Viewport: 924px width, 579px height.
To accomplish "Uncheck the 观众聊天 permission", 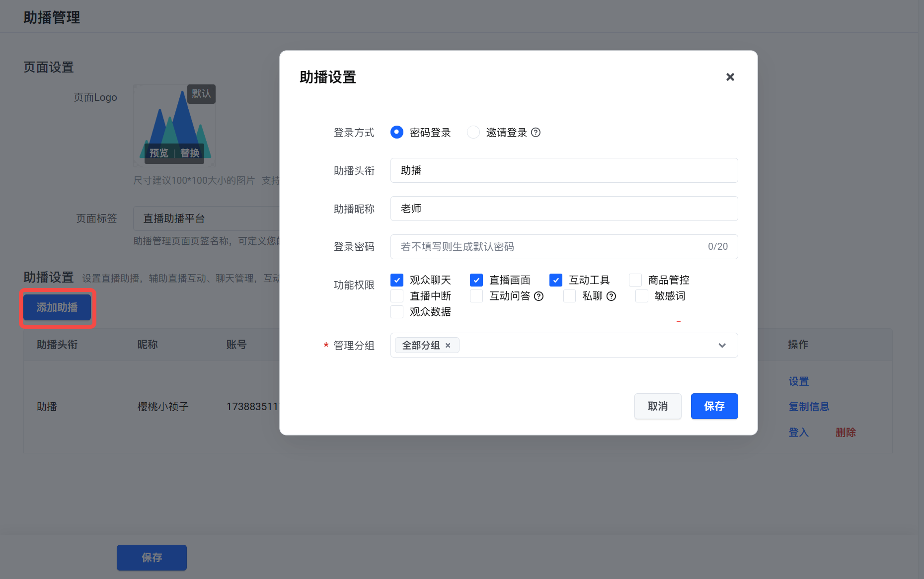I will pos(396,280).
